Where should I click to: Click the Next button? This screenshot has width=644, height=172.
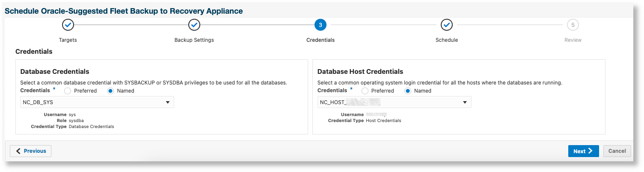pyautogui.click(x=583, y=151)
